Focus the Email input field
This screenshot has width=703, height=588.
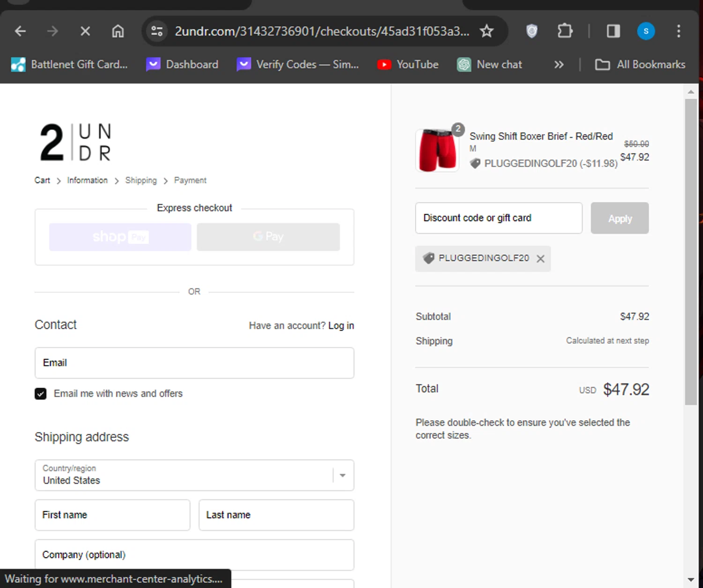[194, 363]
